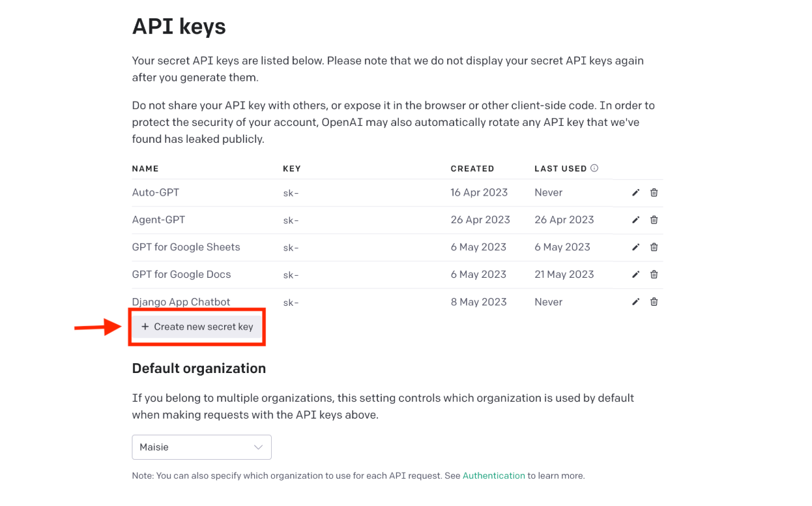Viewport: 812px width, 506px height.
Task: Delete the GPT for Google Docs key
Action: click(654, 275)
